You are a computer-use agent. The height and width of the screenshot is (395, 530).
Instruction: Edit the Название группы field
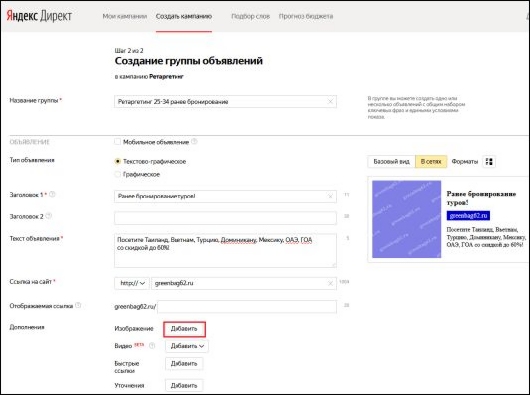pos(225,102)
